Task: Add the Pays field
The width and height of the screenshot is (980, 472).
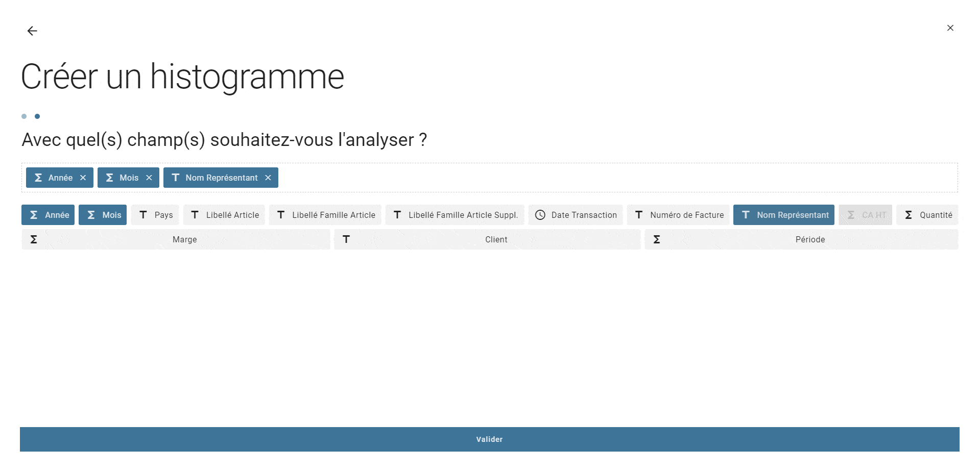Action: tap(155, 215)
